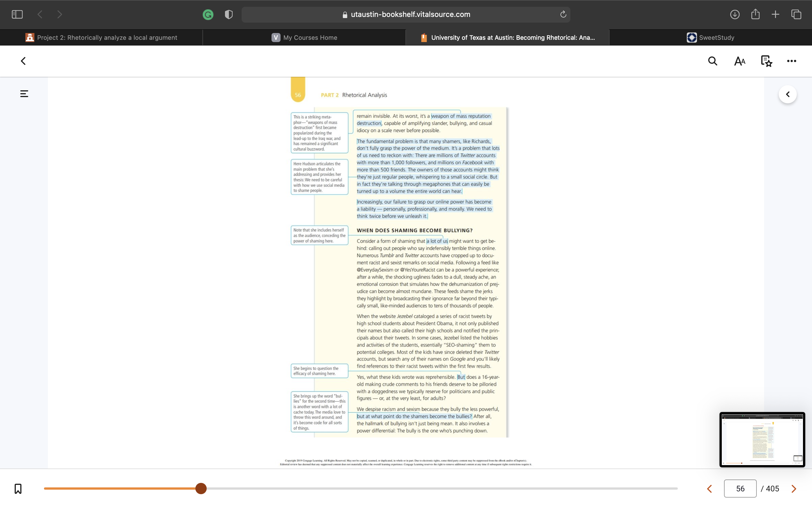Click the utaustin-bookshelf address bar

(406, 14)
